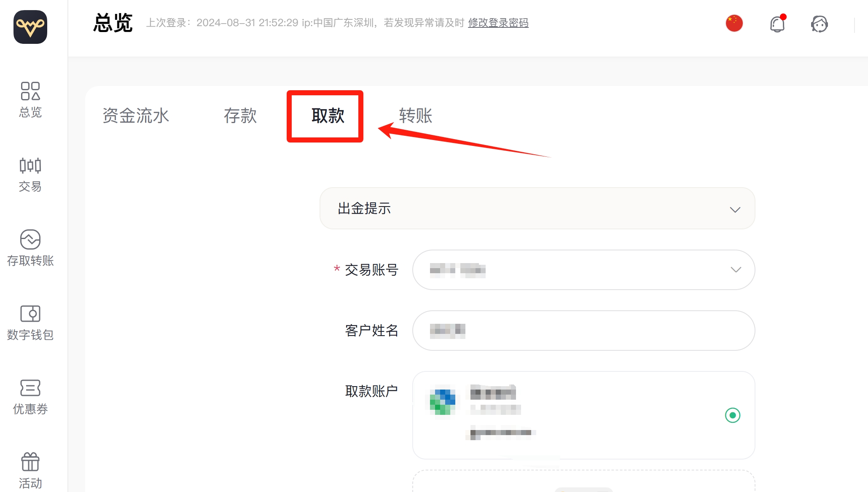Screen dimensions: 868x492
Task: Click the 客户姓名 input field
Action: (584, 331)
